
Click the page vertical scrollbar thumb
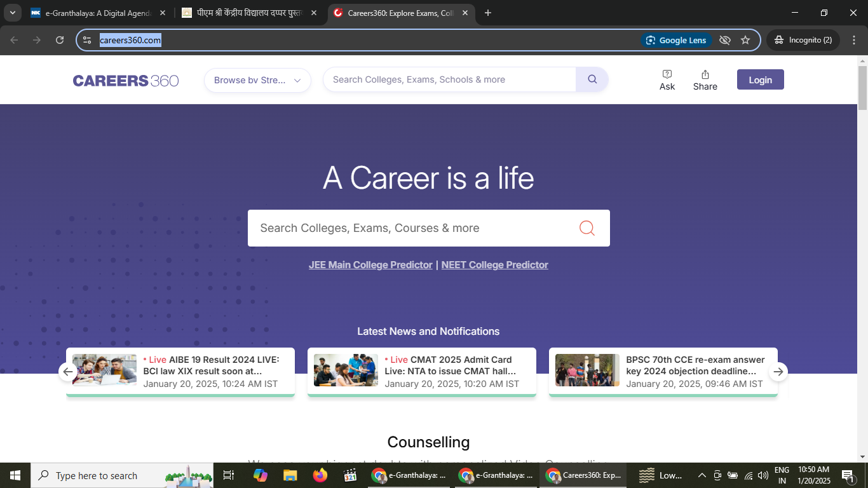coord(862,87)
